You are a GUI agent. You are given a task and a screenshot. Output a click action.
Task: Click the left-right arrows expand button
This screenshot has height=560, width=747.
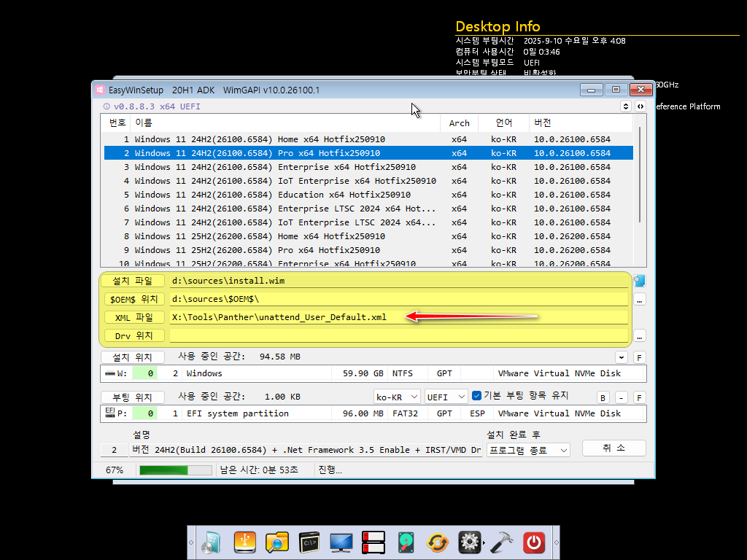click(x=640, y=106)
